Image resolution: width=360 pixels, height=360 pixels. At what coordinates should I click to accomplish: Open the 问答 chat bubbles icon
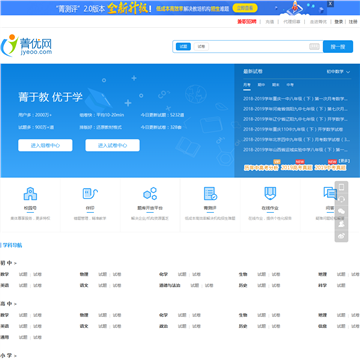tap(330, 194)
